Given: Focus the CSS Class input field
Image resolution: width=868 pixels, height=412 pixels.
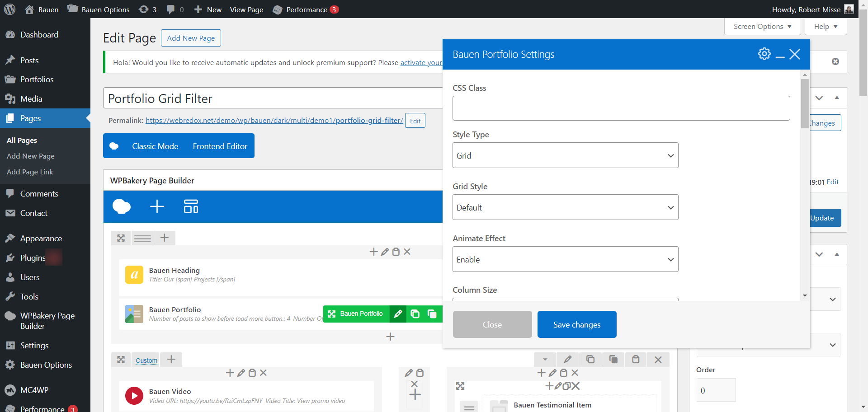Looking at the screenshot, I should tap(621, 108).
